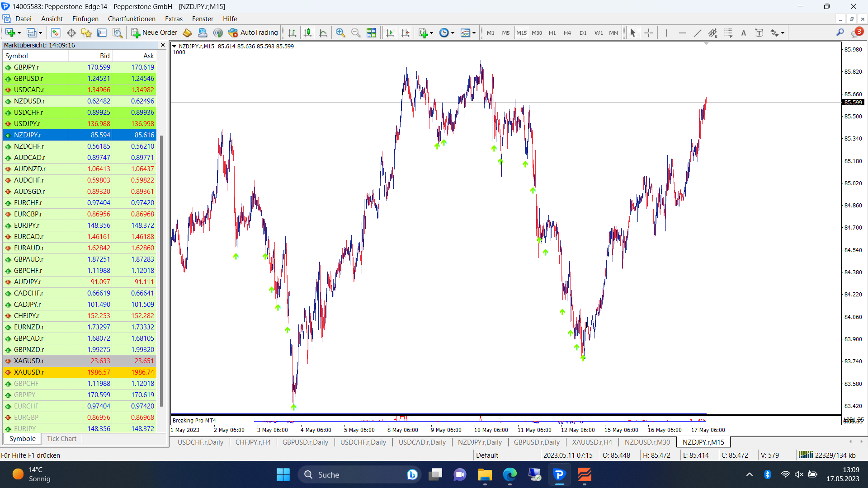868x488 pixels.
Task: Open the new chart dropdown arrow
Action: pos(19,33)
